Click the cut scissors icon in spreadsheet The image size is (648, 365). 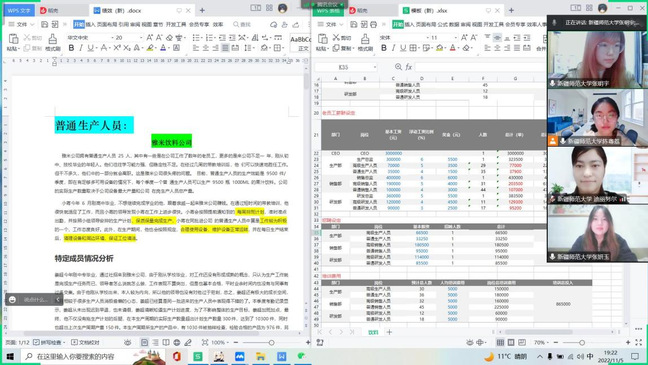[x=336, y=38]
